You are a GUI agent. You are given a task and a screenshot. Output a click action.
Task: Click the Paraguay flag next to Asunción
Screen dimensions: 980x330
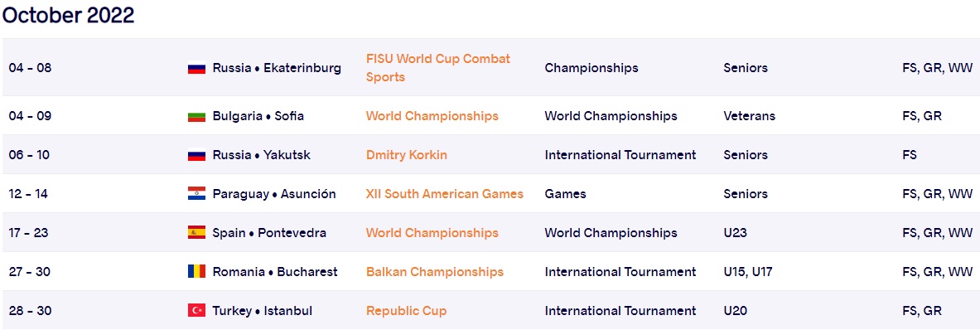[197, 194]
